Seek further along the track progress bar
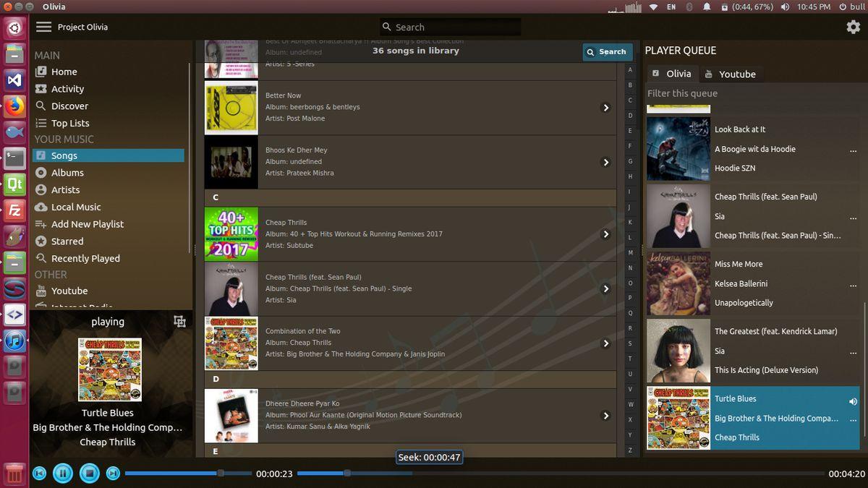Image resolution: width=868 pixels, height=488 pixels. tap(561, 474)
